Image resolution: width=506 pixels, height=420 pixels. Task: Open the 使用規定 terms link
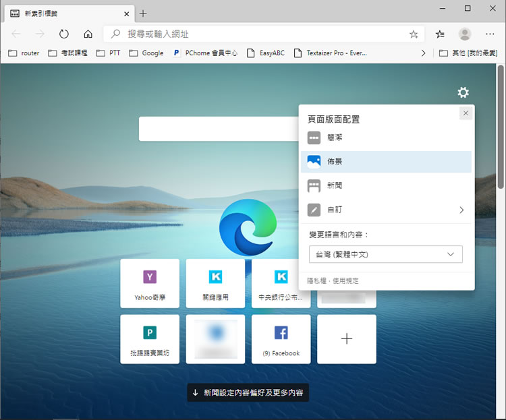pos(345,280)
